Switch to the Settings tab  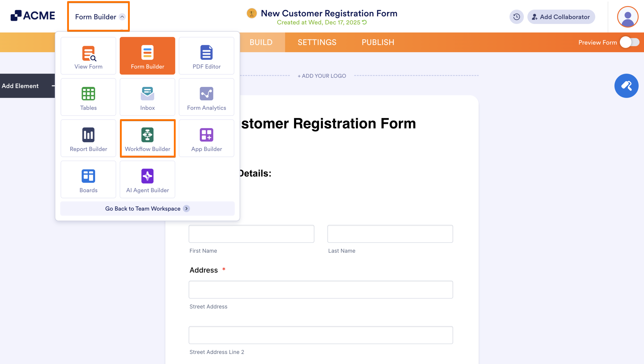317,42
